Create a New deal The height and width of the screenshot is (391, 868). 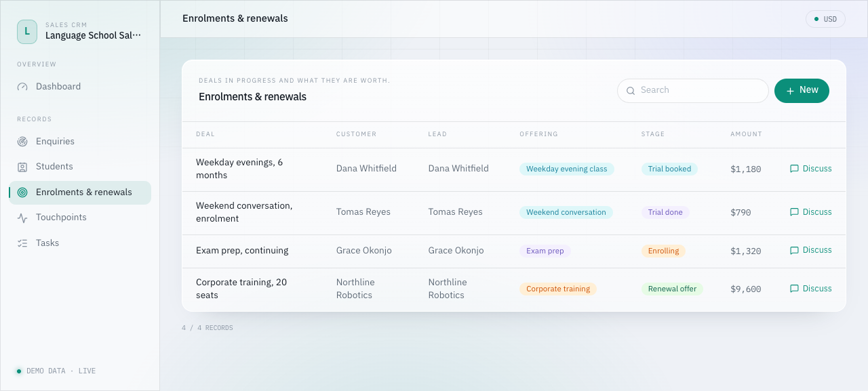pyautogui.click(x=802, y=91)
